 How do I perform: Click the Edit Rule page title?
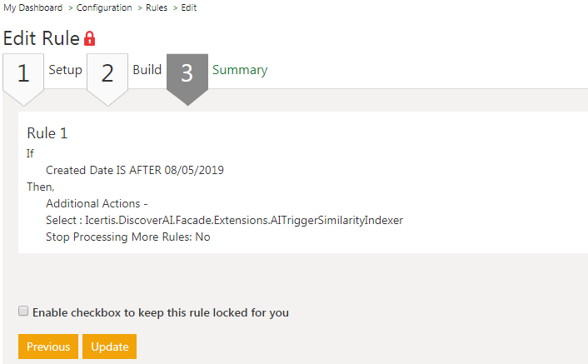point(41,38)
